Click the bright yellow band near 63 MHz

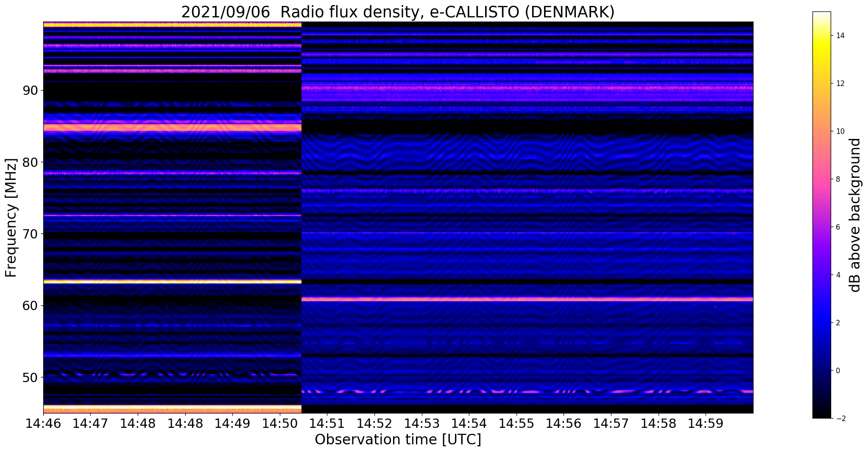[172, 281]
